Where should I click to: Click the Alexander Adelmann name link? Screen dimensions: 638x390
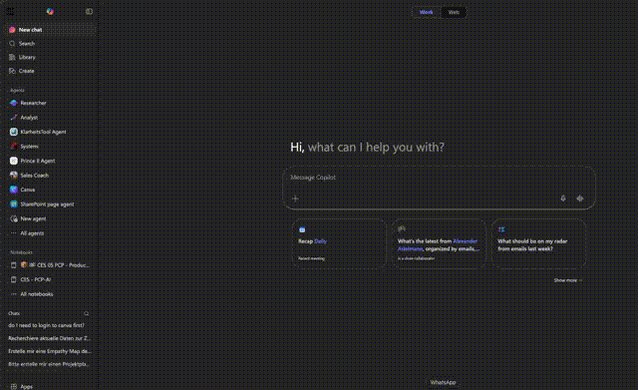tap(437, 245)
